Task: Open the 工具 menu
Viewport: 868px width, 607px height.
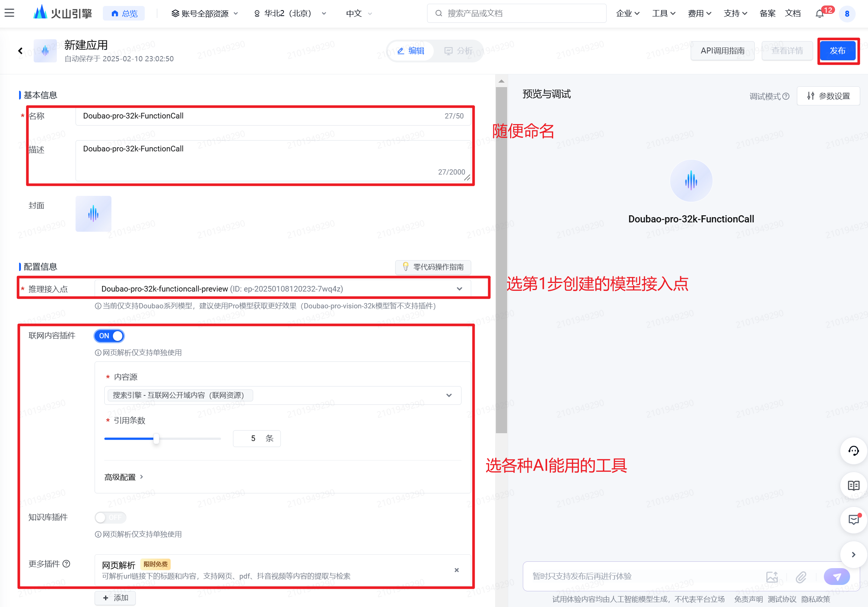Action: tap(663, 13)
